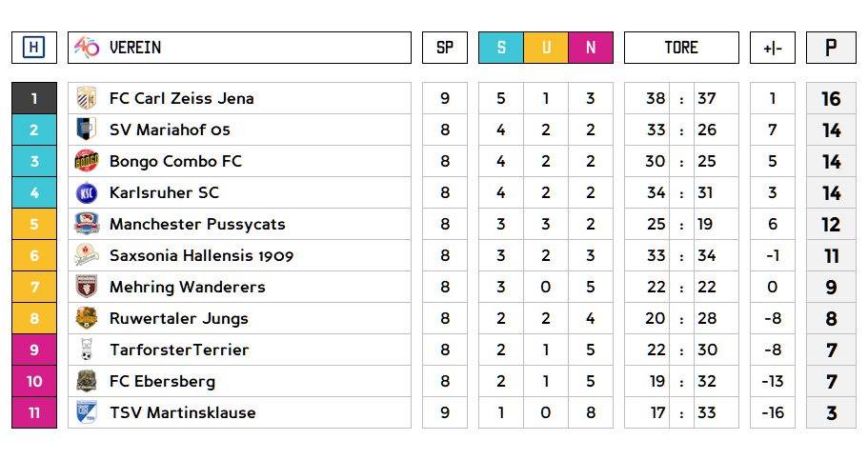Click the dark rank 1 position box
The width and height of the screenshot is (868, 460).
[x=34, y=98]
